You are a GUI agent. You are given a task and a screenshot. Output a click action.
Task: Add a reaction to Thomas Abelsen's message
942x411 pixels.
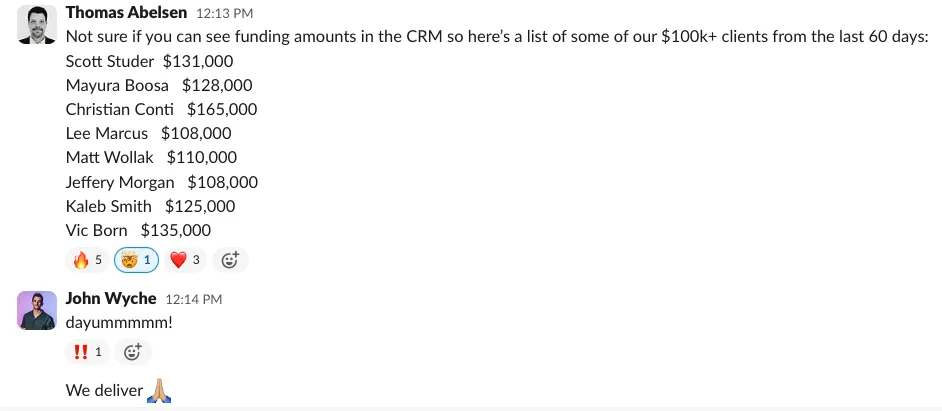tap(230, 260)
